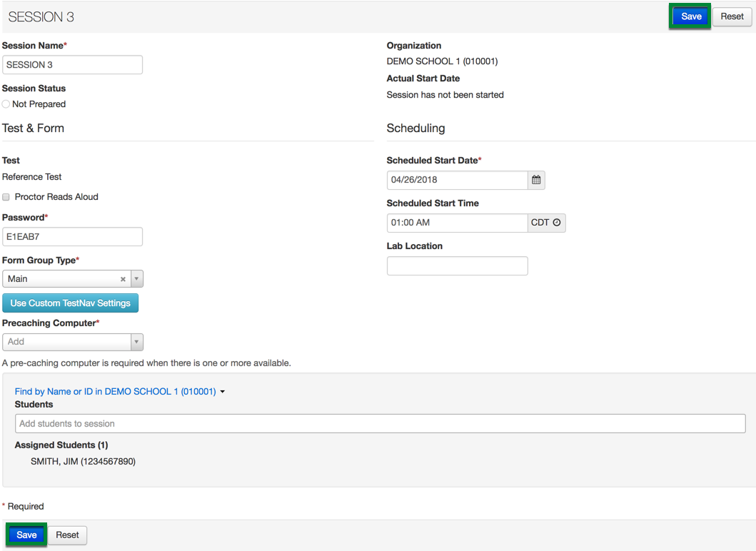Click the Add students to session field
756x551 pixels.
(380, 423)
